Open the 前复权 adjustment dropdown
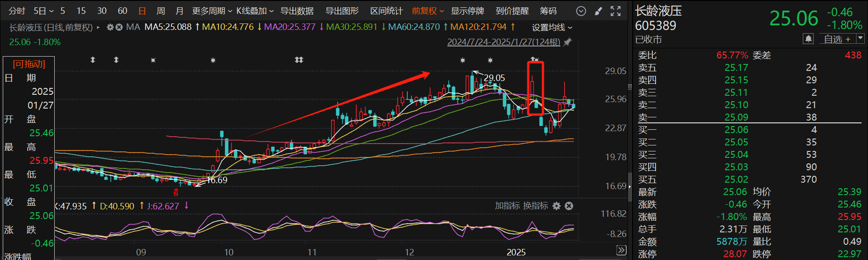The width and height of the screenshot is (868, 260). pos(428,11)
